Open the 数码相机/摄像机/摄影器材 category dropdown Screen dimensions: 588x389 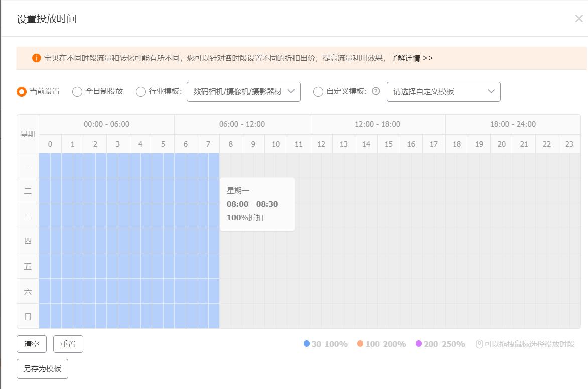click(x=243, y=92)
